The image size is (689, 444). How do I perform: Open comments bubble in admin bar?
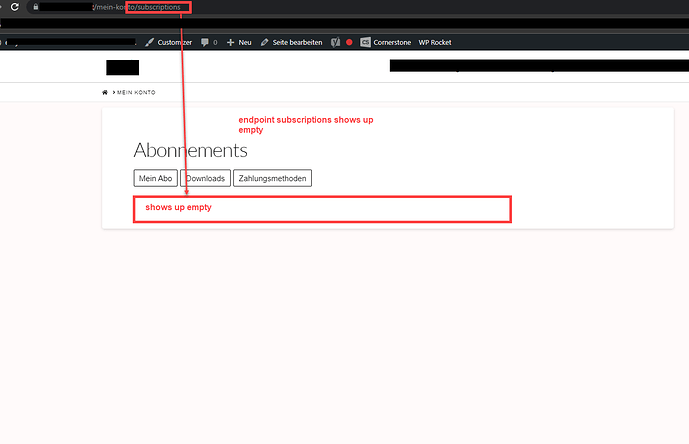pyautogui.click(x=208, y=42)
